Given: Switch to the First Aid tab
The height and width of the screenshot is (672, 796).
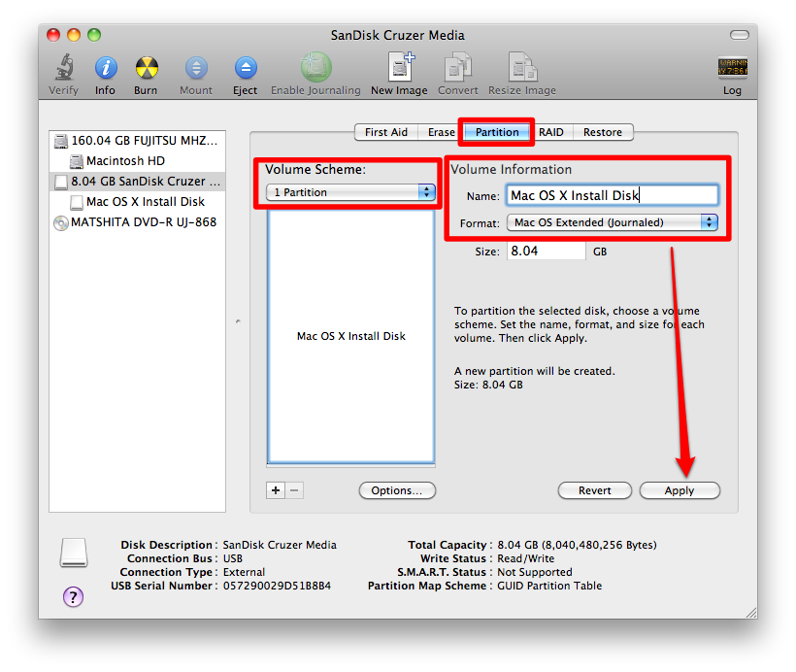Looking at the screenshot, I should coord(386,132).
